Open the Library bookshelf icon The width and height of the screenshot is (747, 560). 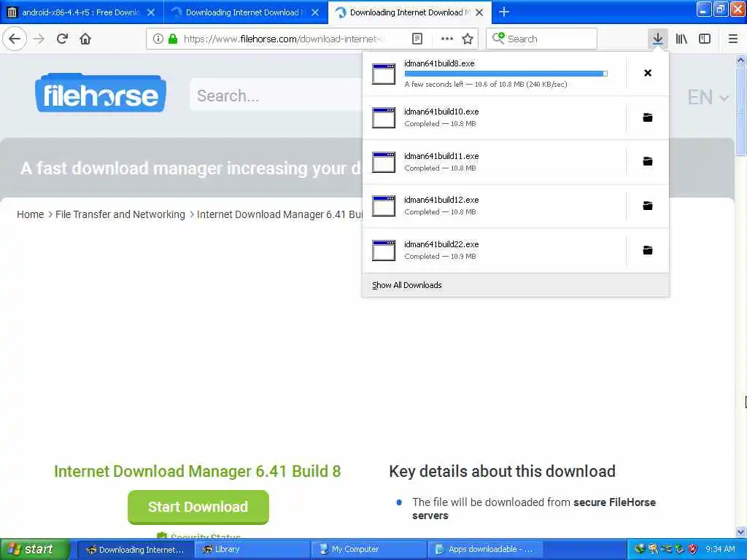(681, 39)
